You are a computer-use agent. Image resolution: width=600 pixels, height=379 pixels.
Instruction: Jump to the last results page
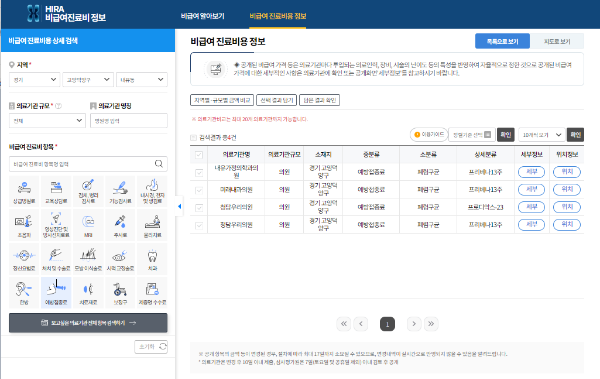click(x=431, y=324)
